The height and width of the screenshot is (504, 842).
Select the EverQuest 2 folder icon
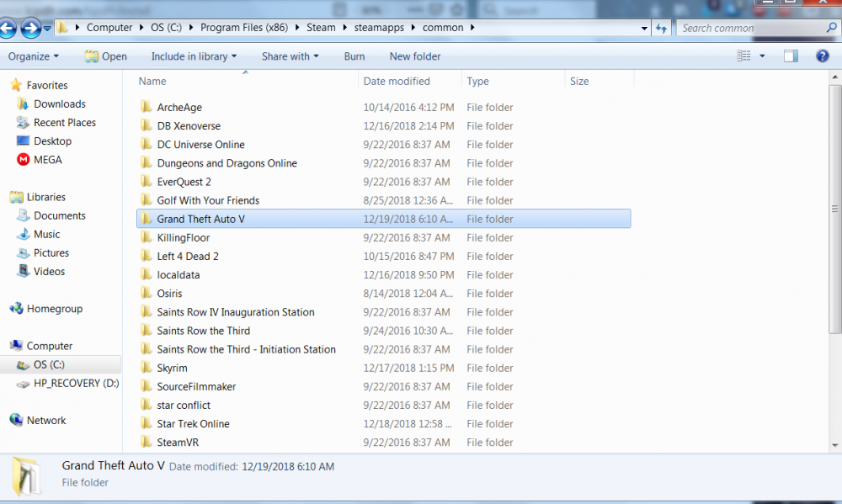(x=146, y=181)
